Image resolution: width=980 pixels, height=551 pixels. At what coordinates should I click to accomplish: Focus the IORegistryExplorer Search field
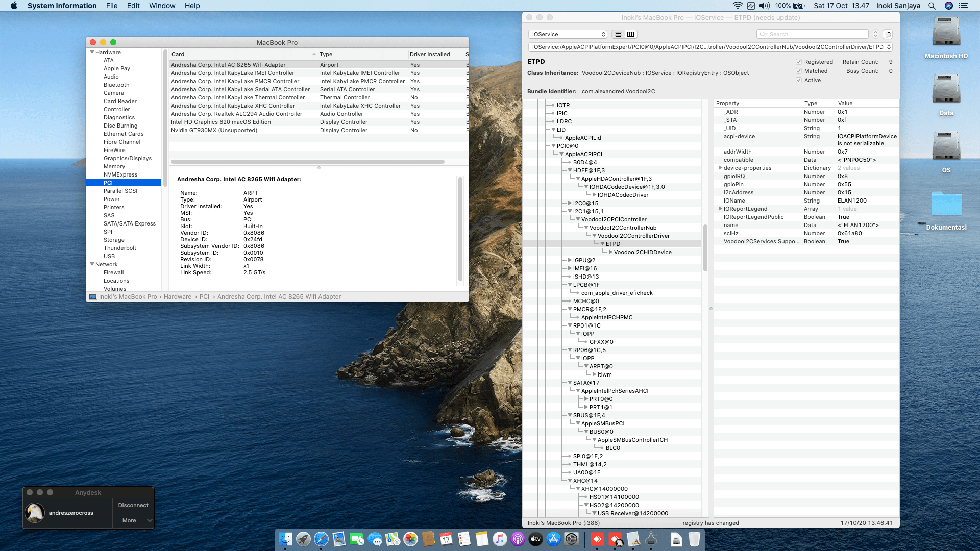point(812,34)
